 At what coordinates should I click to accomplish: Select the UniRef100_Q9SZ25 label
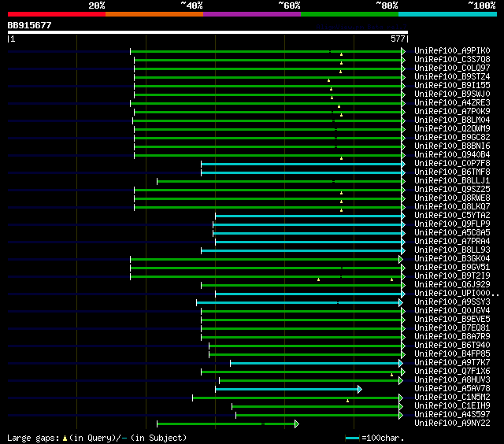[x=452, y=190]
